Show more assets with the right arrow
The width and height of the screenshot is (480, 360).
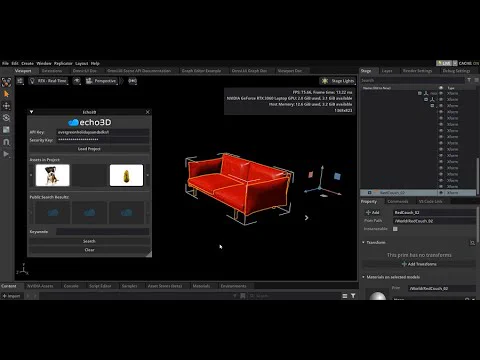[148, 175]
